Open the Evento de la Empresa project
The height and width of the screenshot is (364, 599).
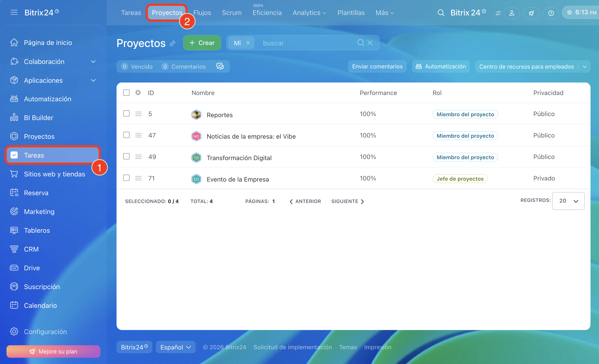point(238,179)
